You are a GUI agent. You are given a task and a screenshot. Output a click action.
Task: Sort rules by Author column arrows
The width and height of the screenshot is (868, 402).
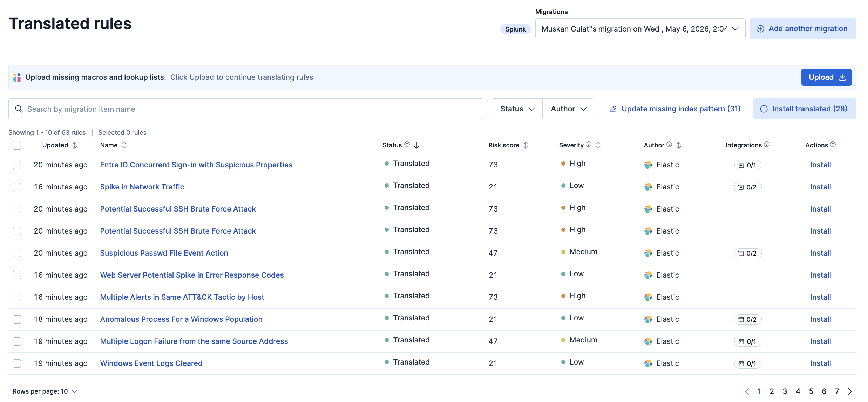(x=679, y=145)
